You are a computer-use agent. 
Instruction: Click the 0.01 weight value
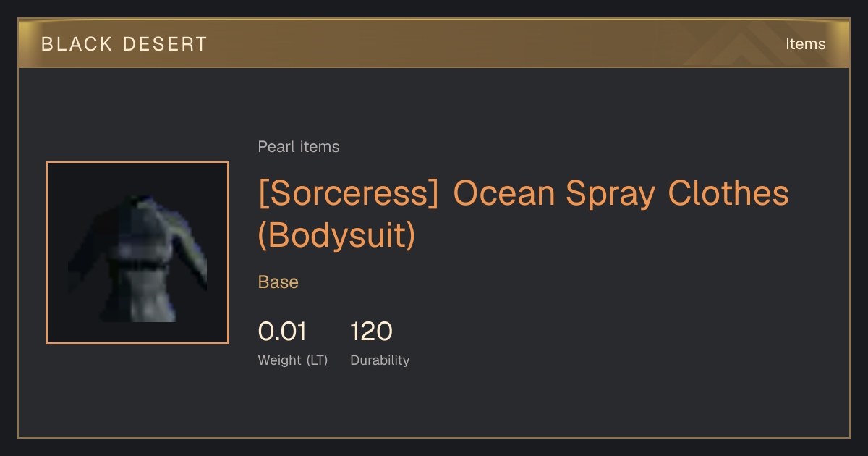click(x=282, y=332)
